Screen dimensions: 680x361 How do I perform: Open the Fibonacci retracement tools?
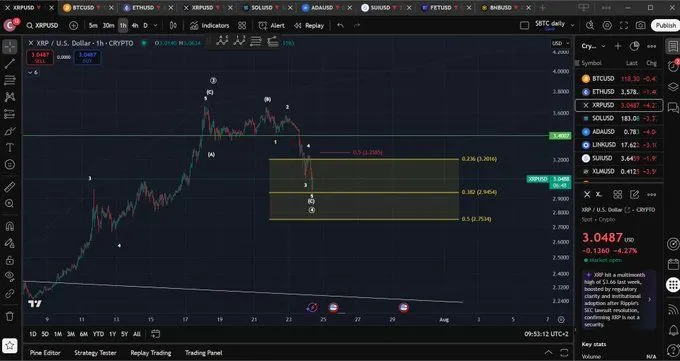click(10, 80)
